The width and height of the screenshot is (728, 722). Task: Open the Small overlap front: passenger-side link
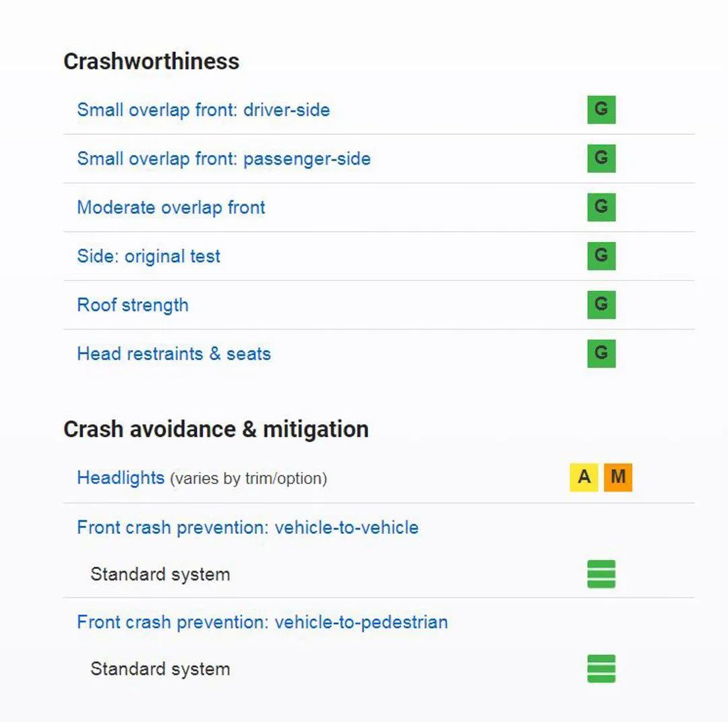(x=223, y=159)
